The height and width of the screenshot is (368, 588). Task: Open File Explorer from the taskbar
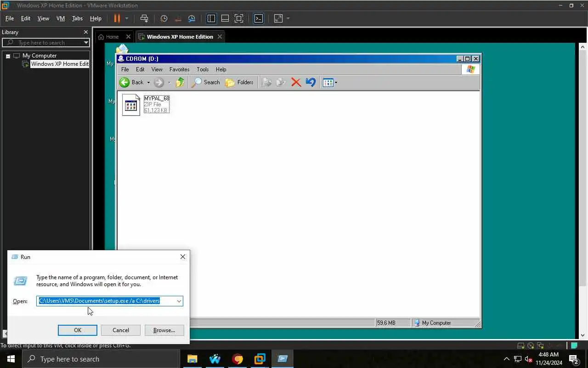(x=192, y=359)
